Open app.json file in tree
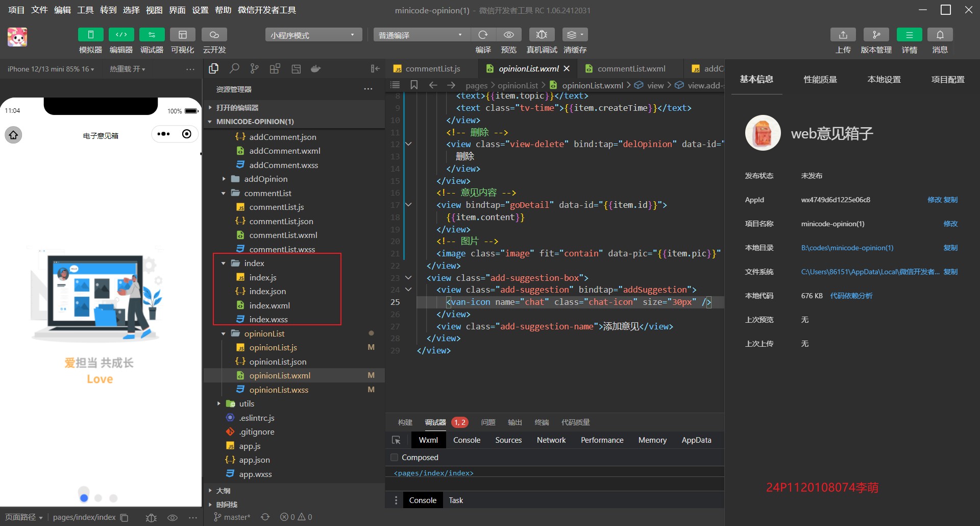Image resolution: width=980 pixels, height=526 pixels. pos(254,460)
